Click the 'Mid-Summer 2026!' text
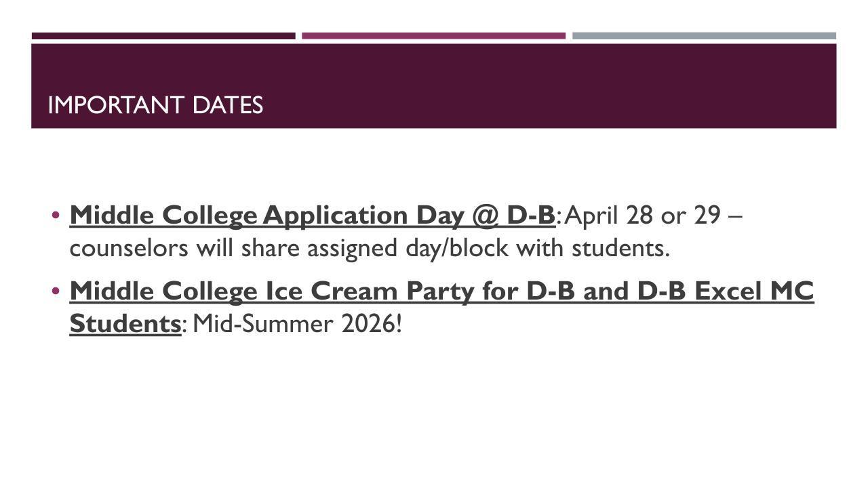Image resolution: width=868 pixels, height=488 pixels. tap(297, 324)
